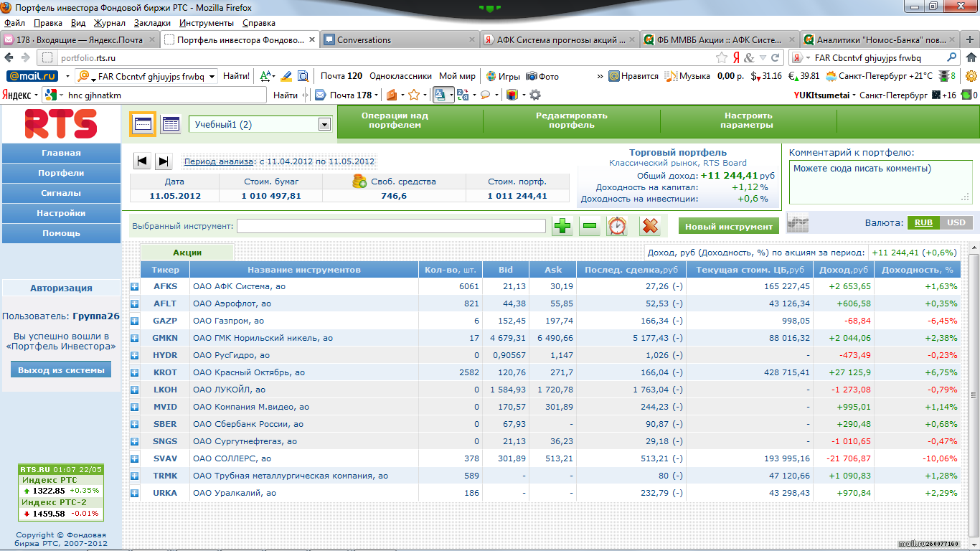This screenshot has width=980, height=551.
Task: Open the Firefox home icon
Action: click(x=972, y=57)
